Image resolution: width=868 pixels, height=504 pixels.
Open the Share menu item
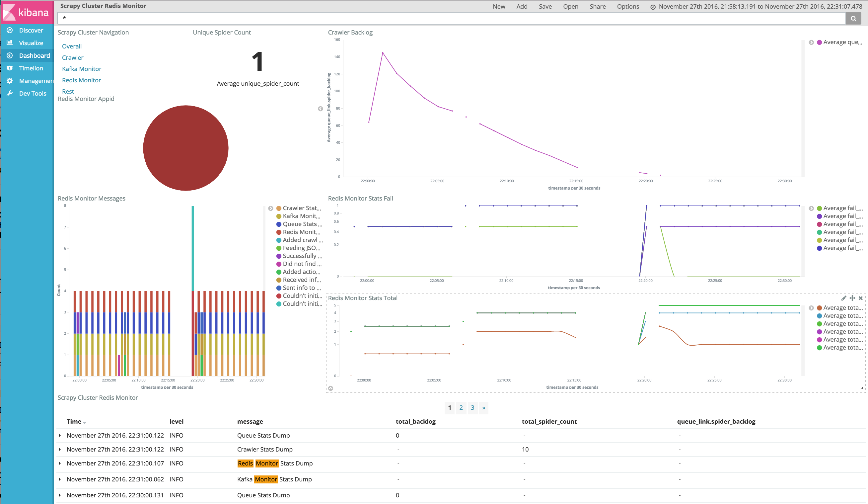[x=597, y=7]
